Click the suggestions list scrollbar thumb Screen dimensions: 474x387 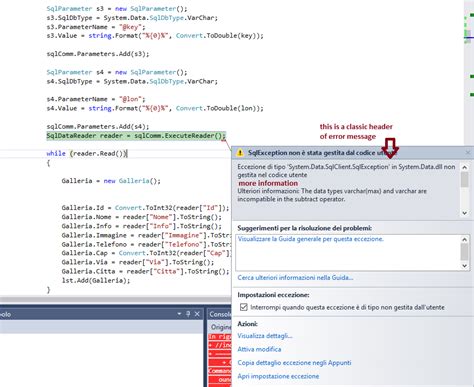point(464,252)
